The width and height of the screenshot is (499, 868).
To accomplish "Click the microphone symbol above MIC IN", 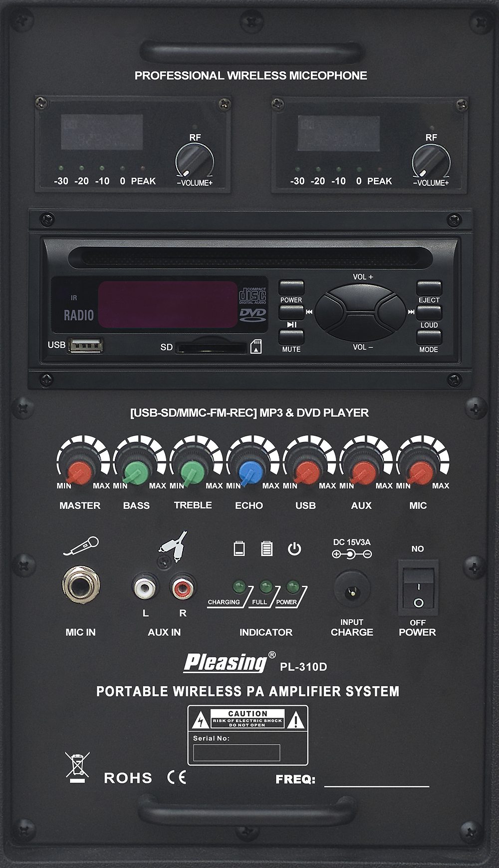I will (x=81, y=546).
